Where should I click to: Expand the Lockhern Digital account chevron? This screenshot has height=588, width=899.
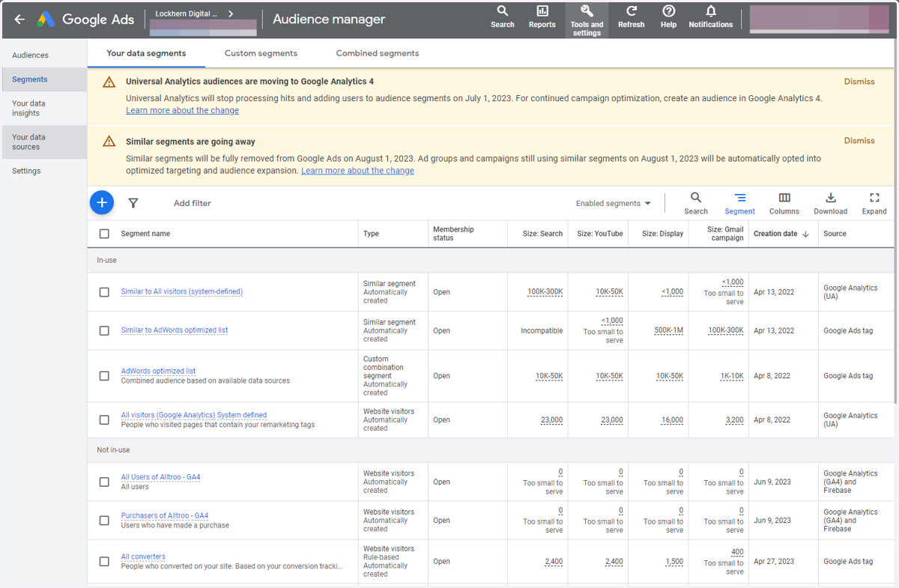[231, 13]
